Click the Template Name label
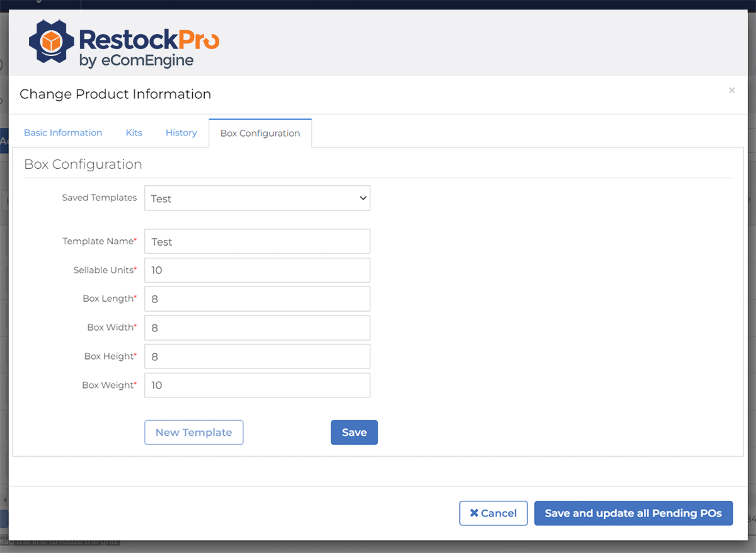This screenshot has height=553, width=756. pos(100,241)
